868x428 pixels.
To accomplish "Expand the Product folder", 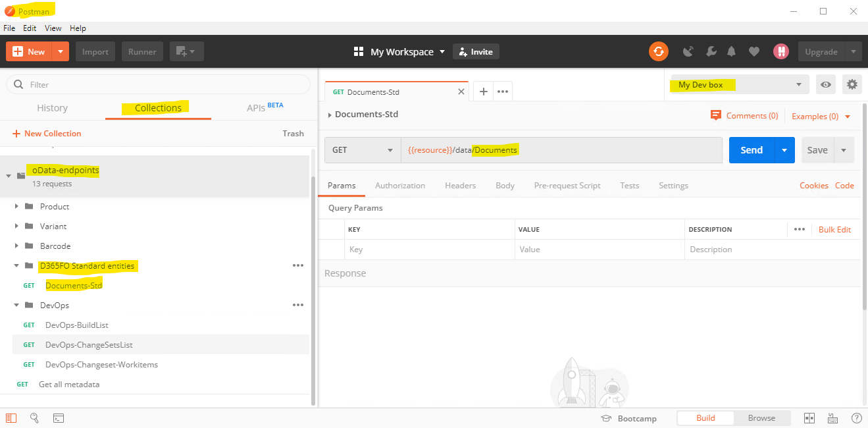I will pyautogui.click(x=16, y=206).
